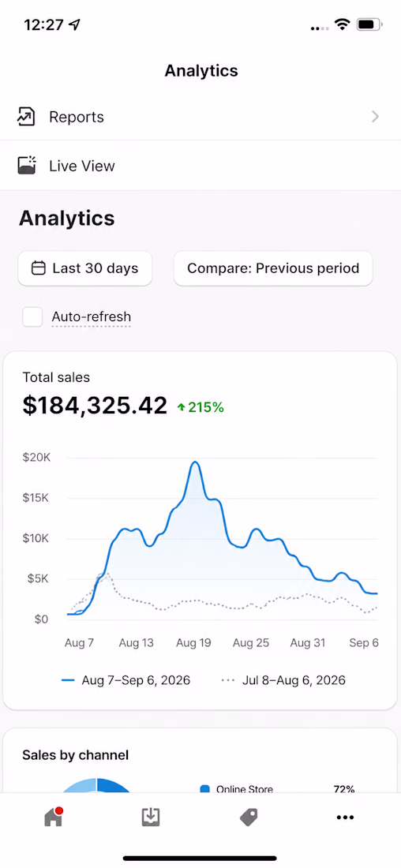The image size is (401, 868).
Task: Enable the Auto-refresh checkbox
Action: pos(32,317)
